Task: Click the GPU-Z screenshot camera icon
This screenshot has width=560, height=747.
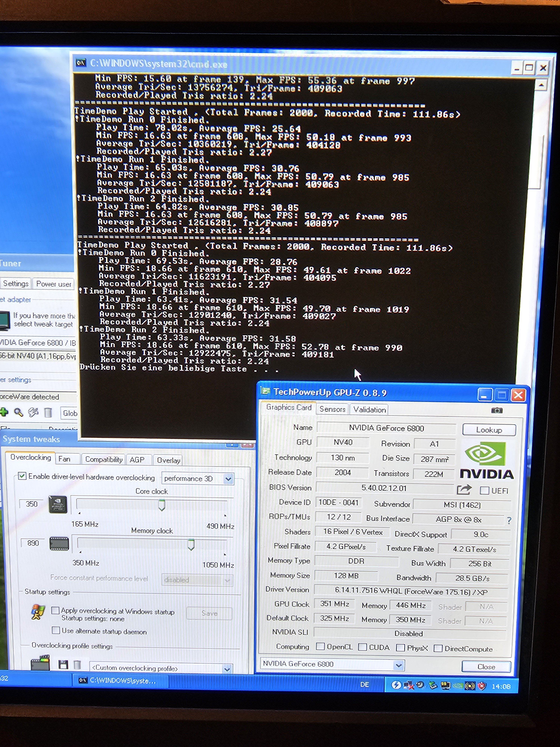Action: (x=497, y=410)
